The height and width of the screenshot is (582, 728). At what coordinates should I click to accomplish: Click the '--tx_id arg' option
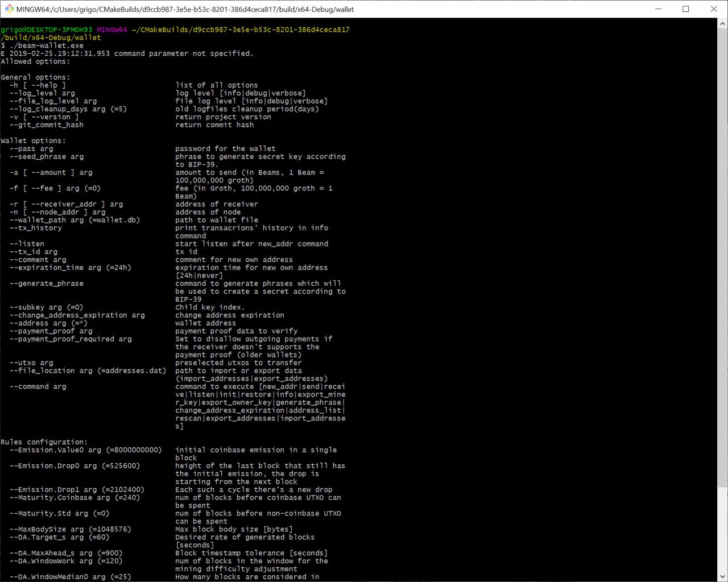coord(33,252)
